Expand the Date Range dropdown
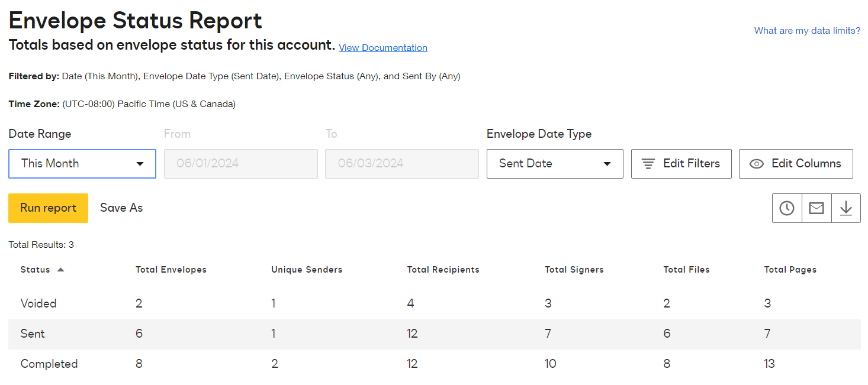This screenshot has height=385, width=868. pyautogui.click(x=82, y=164)
